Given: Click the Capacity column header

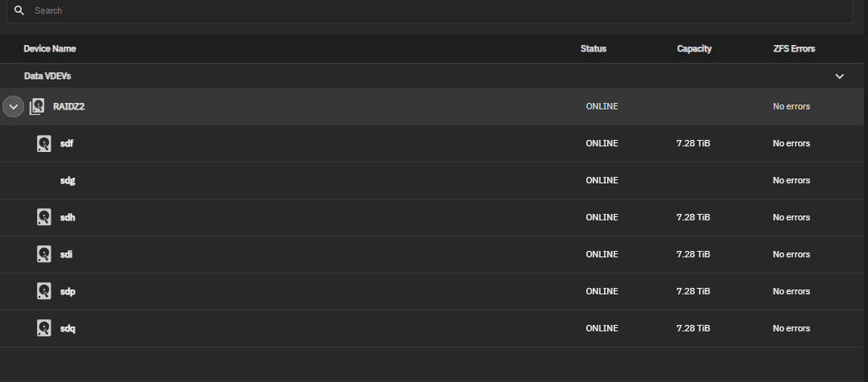Looking at the screenshot, I should pos(694,48).
